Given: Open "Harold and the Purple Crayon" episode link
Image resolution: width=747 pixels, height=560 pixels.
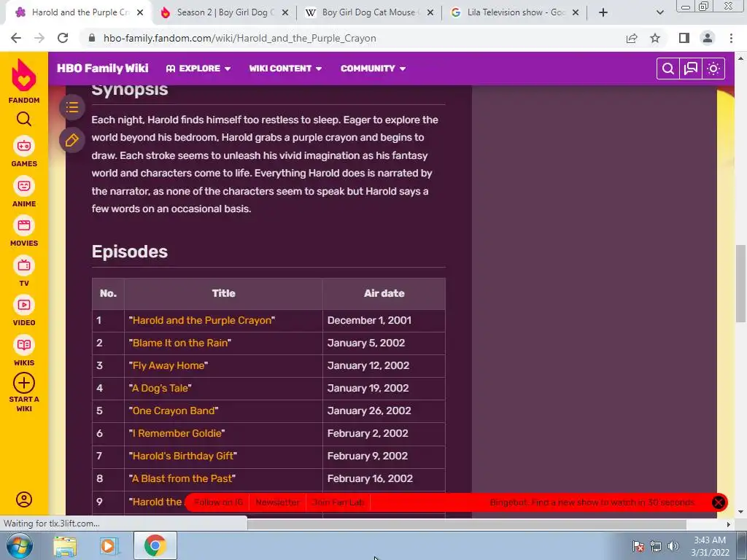Looking at the screenshot, I should [x=202, y=321].
